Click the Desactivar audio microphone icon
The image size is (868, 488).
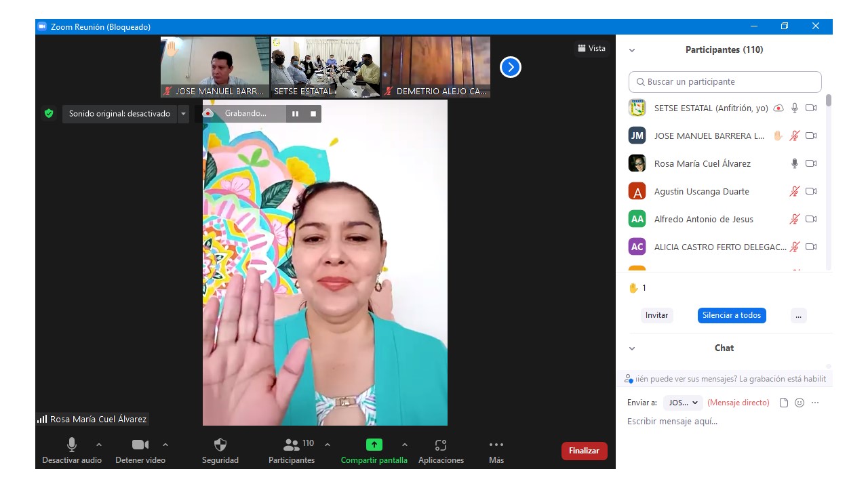pyautogui.click(x=71, y=445)
